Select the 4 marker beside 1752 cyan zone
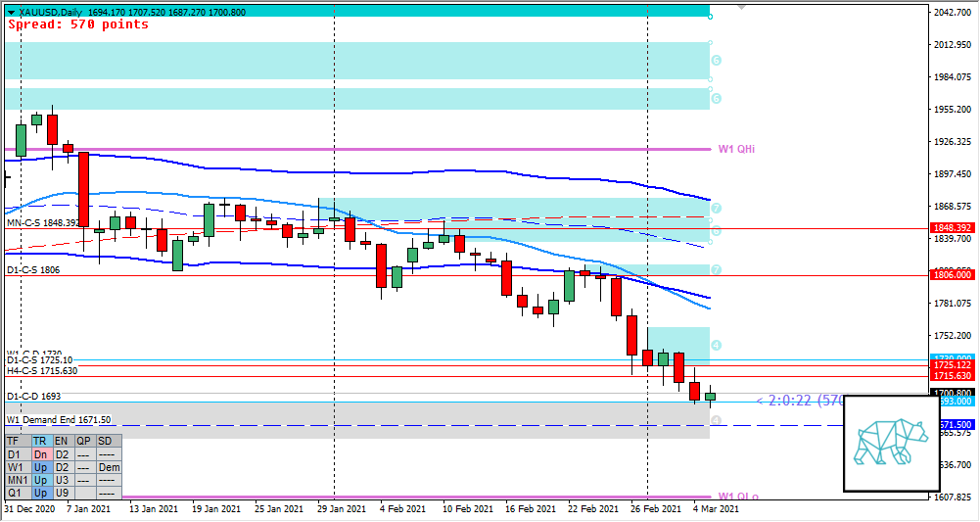Image resolution: width=980 pixels, height=522 pixels. [x=717, y=346]
